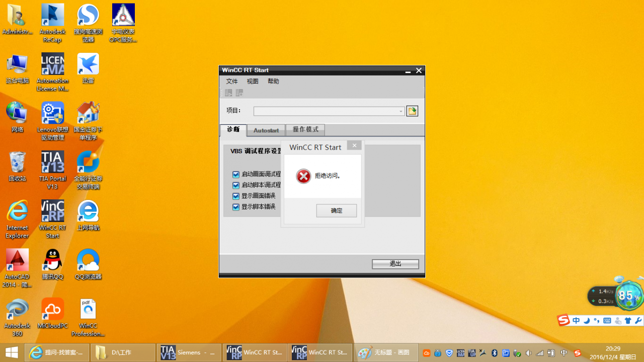Toggle the Sogou moon half-width icon
644x362 pixels.
587,321
